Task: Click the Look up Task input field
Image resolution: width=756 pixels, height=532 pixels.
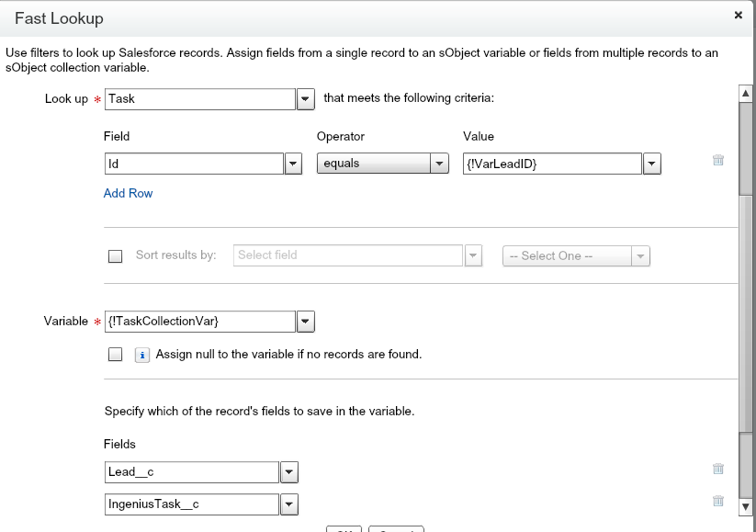Action: [x=199, y=99]
